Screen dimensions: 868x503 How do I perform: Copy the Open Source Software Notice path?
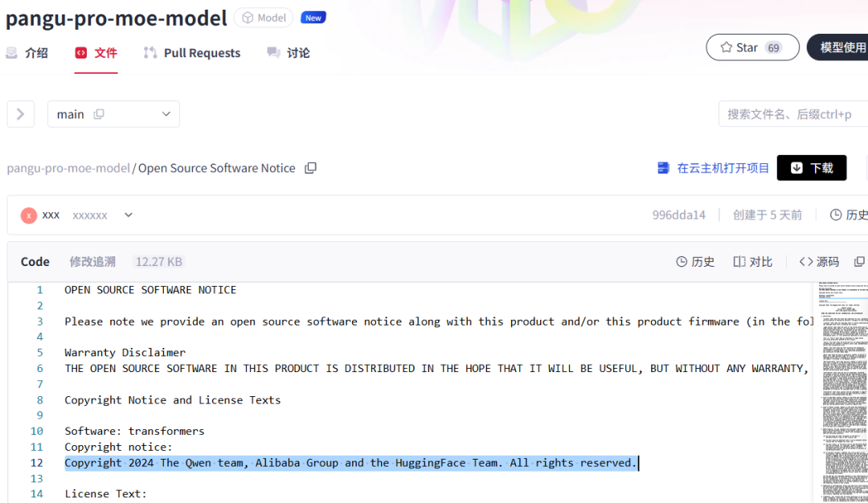click(x=310, y=168)
